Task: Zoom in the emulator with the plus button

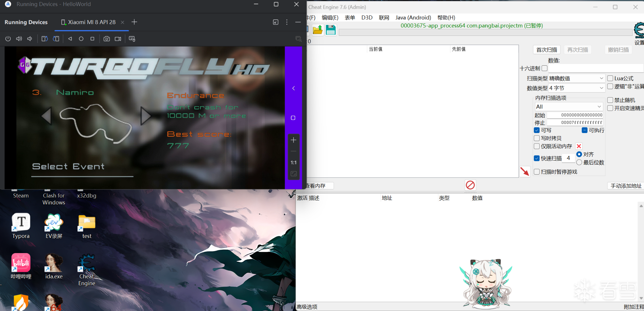Action: coord(293,140)
